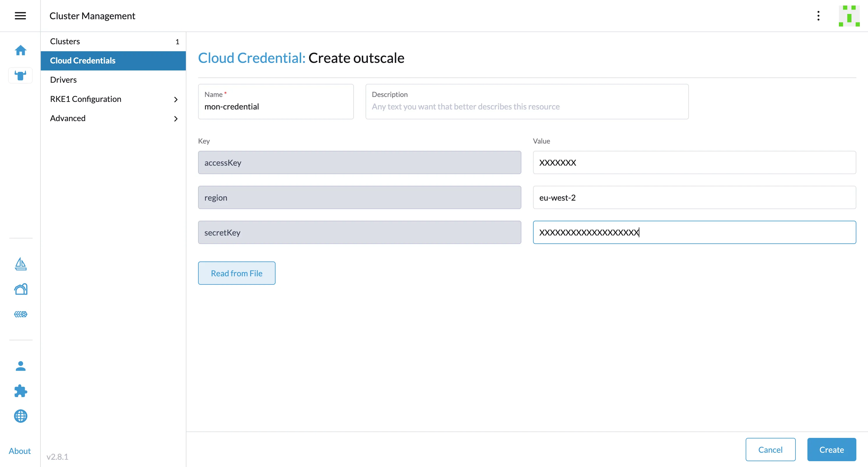Click the About link
The height and width of the screenshot is (467, 868).
[x=20, y=451]
